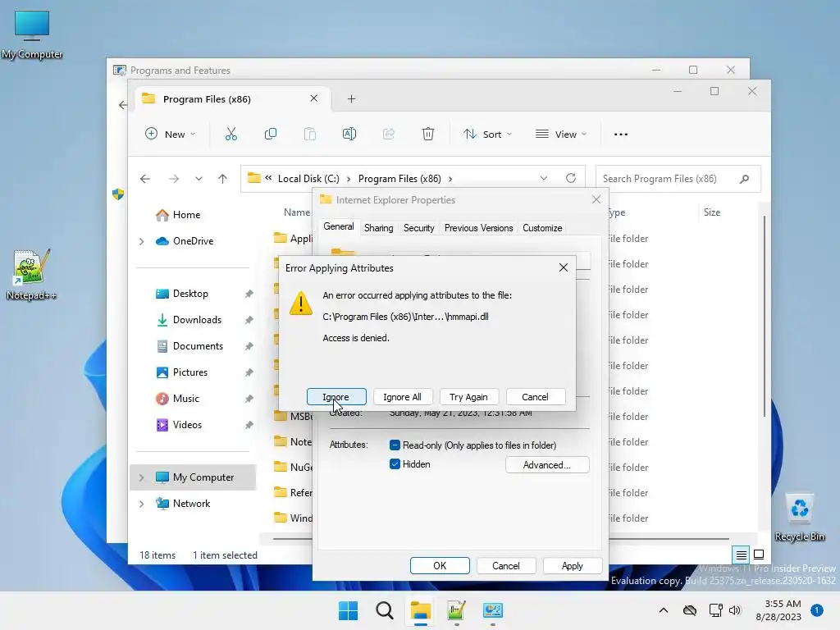Select the Recycle Bin desktop icon
This screenshot has width=840, height=630.
[x=800, y=518]
